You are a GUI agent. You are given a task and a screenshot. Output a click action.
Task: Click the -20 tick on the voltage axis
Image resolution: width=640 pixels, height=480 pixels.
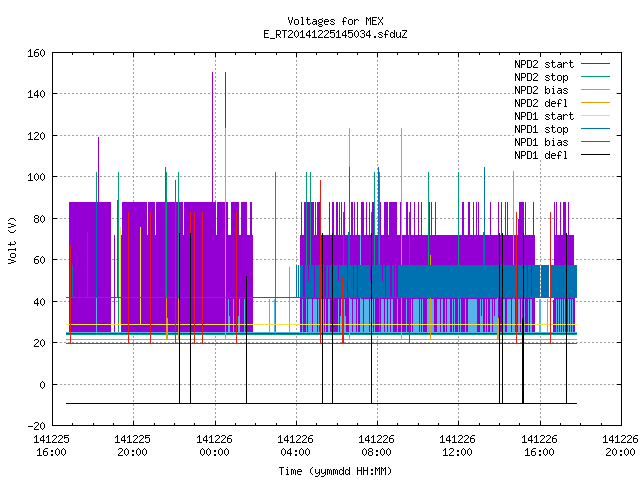tap(36, 426)
